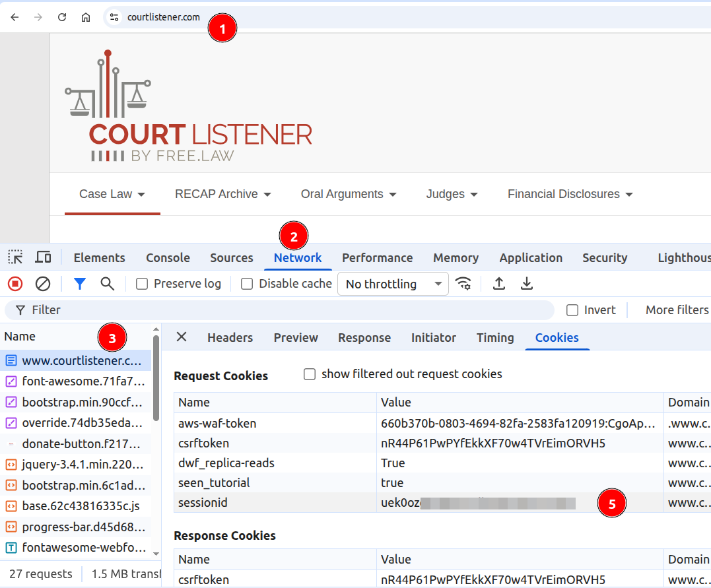This screenshot has width=711, height=588.
Task: Stop recording network log
Action: (15, 284)
